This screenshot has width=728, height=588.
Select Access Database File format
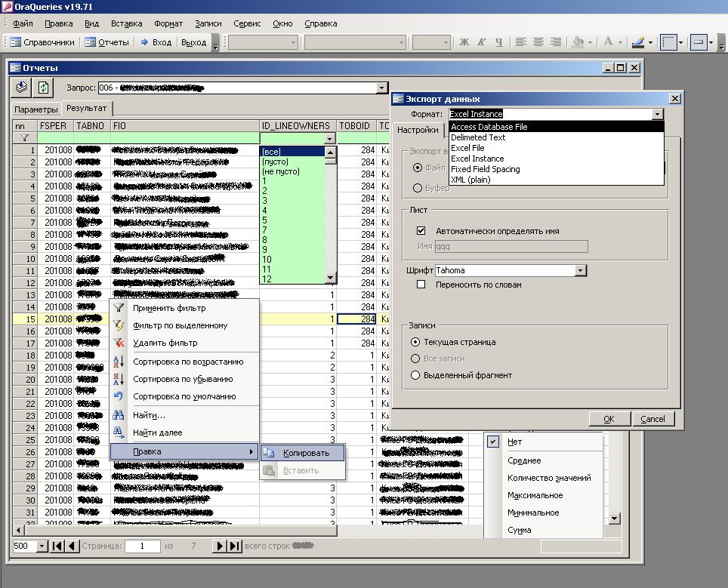pos(557,127)
